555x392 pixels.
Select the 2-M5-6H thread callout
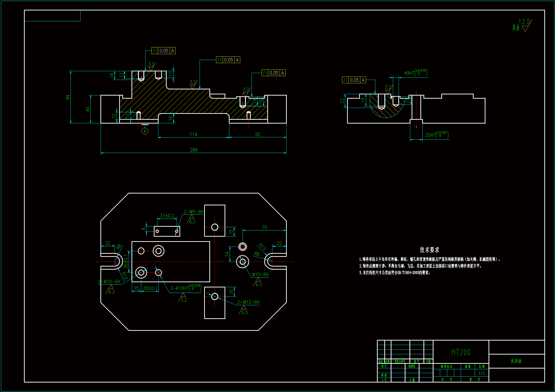pyautogui.click(x=193, y=212)
